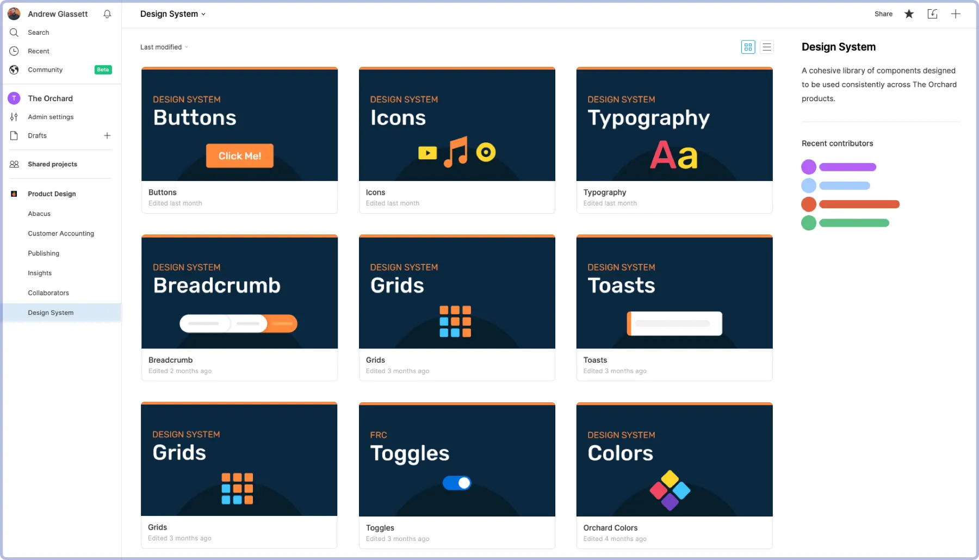
Task: Create new file with top-right plus
Action: point(956,14)
